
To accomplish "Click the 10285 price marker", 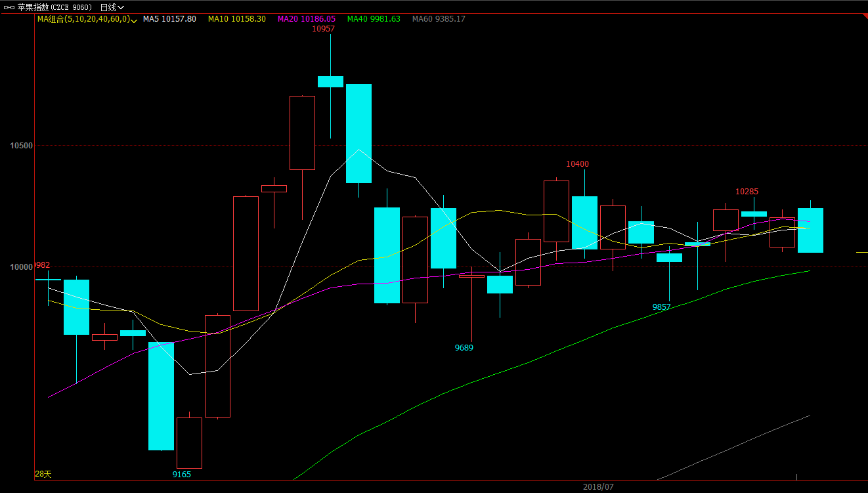I will point(747,192).
